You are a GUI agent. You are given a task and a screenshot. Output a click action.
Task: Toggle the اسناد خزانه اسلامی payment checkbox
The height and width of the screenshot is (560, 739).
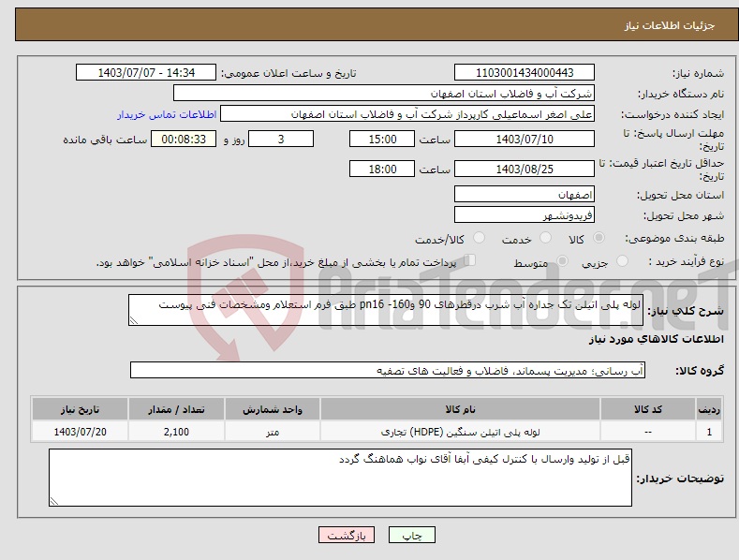pyautogui.click(x=470, y=259)
